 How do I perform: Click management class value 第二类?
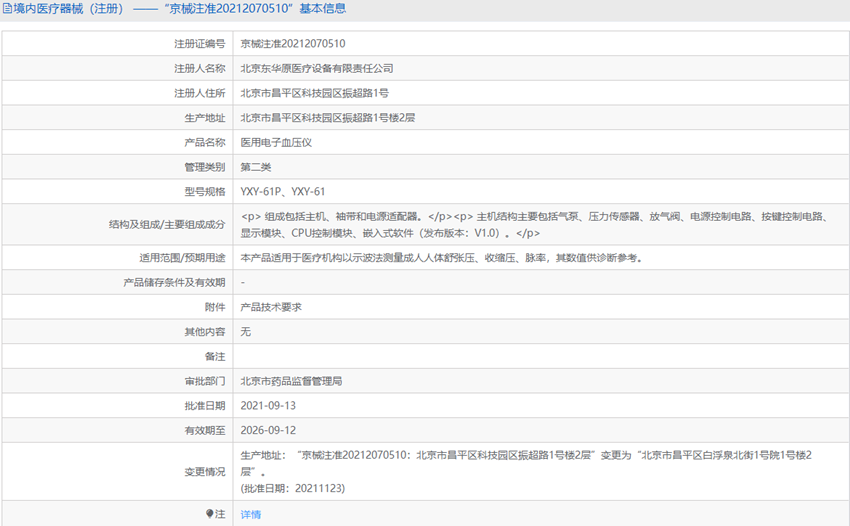[x=255, y=167]
